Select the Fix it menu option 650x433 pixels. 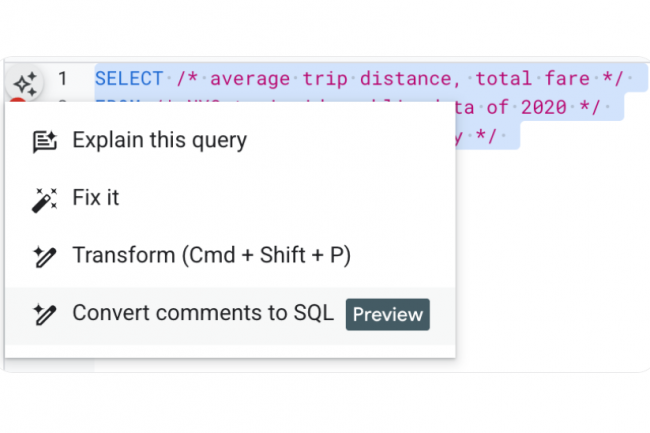pyautogui.click(x=96, y=198)
